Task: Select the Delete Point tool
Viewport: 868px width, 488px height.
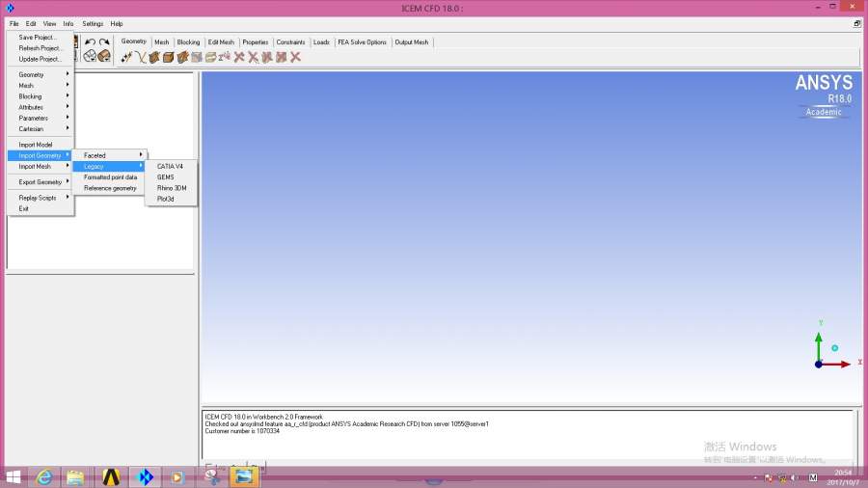Action: coord(239,57)
